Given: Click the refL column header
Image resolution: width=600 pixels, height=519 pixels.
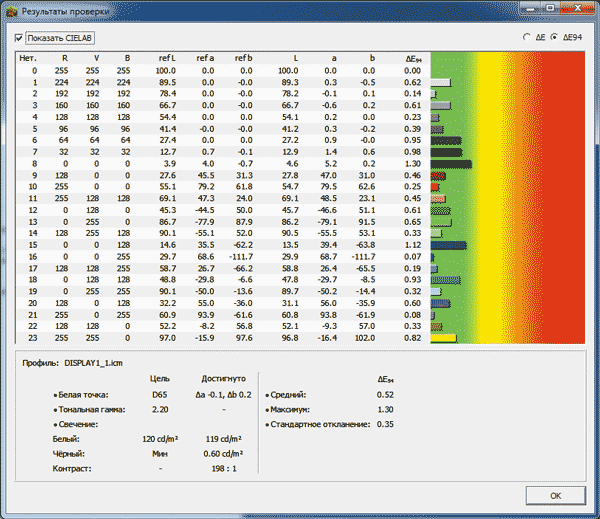Looking at the screenshot, I should click(x=167, y=58).
